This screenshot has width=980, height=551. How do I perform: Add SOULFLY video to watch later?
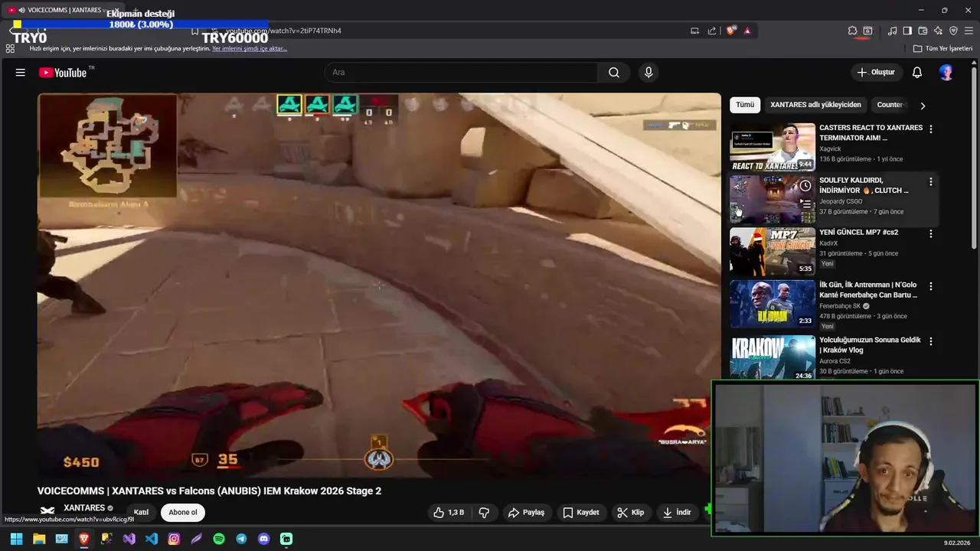tap(805, 186)
